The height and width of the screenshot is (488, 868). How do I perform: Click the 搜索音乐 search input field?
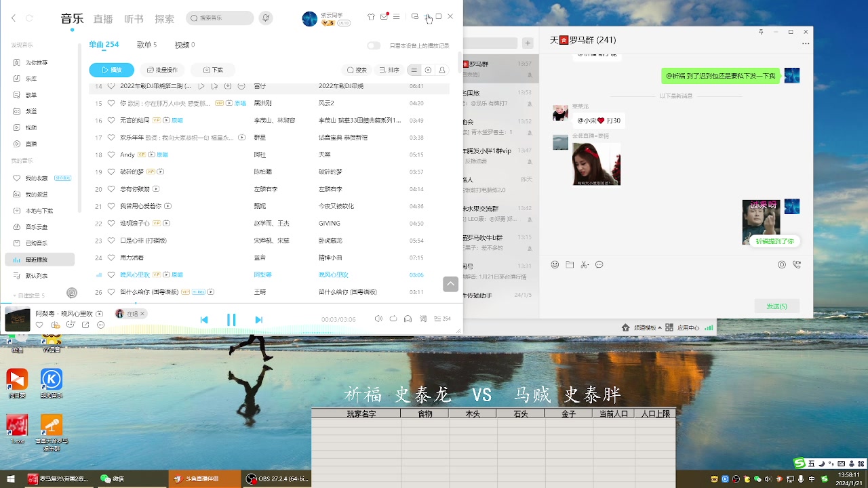(x=219, y=18)
